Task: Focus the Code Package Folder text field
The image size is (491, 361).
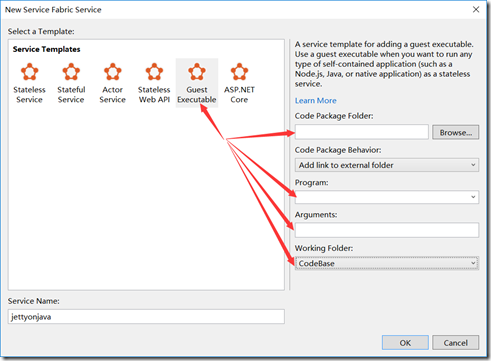Action: pyautogui.click(x=362, y=132)
